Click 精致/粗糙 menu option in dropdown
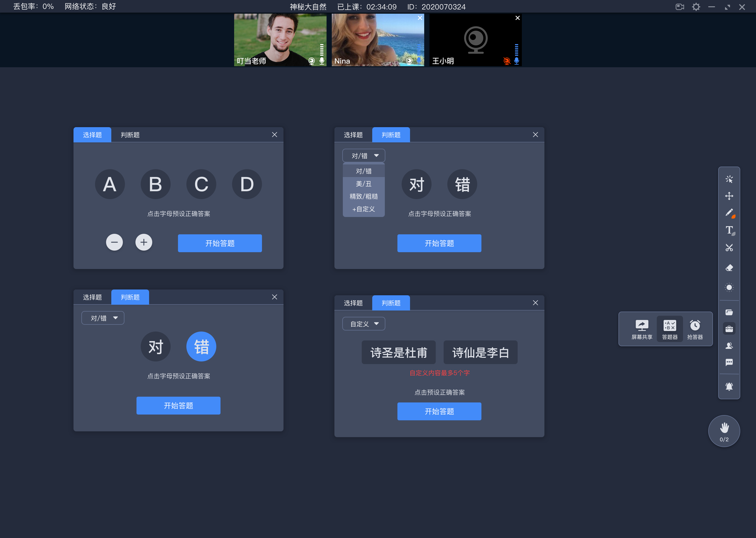 click(x=363, y=197)
